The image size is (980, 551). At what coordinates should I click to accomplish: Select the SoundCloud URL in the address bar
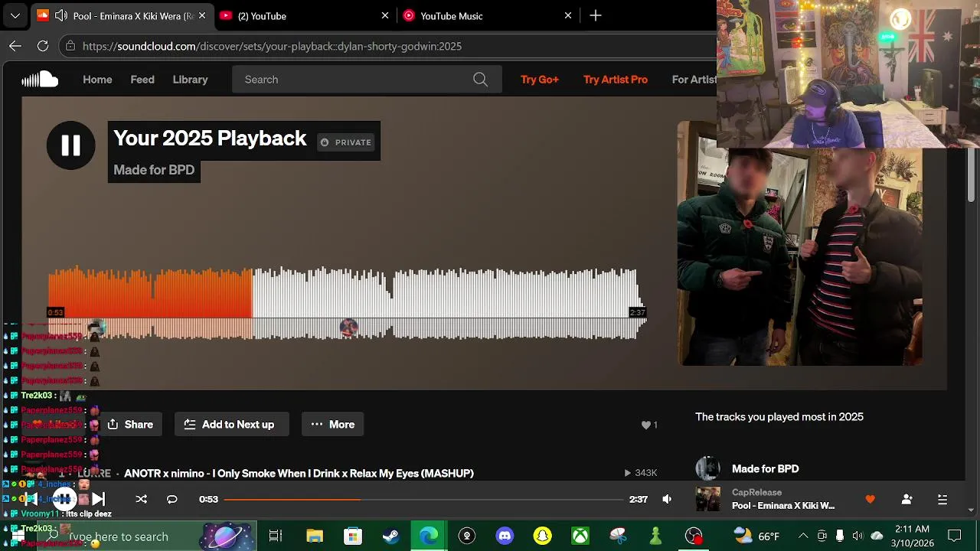[x=272, y=46]
